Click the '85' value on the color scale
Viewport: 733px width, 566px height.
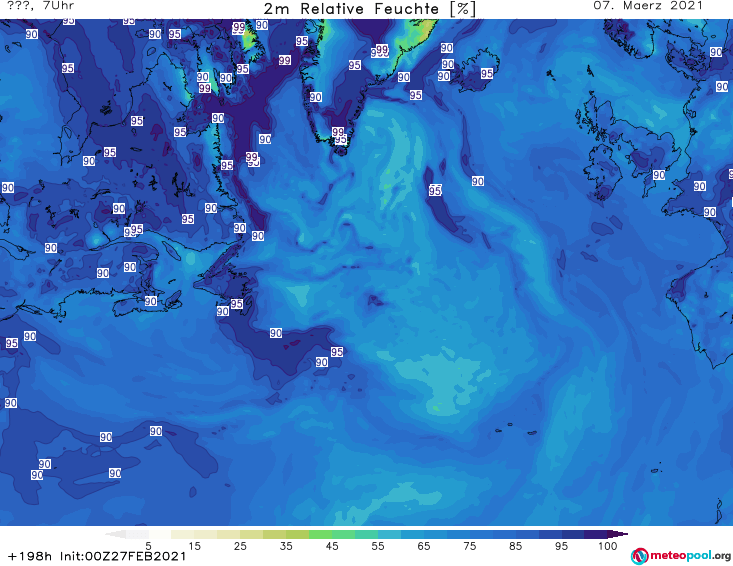[515, 545]
